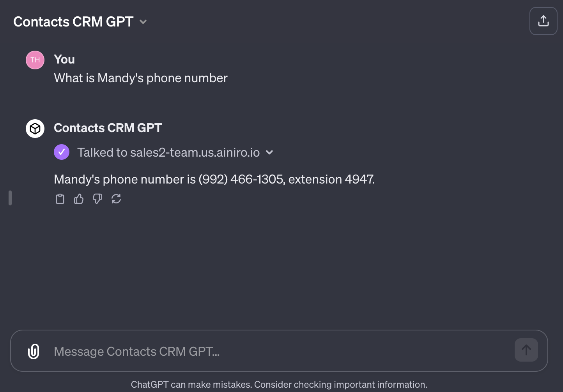Click the scrollbar on the left edge
563x392 pixels.
pos(10,198)
